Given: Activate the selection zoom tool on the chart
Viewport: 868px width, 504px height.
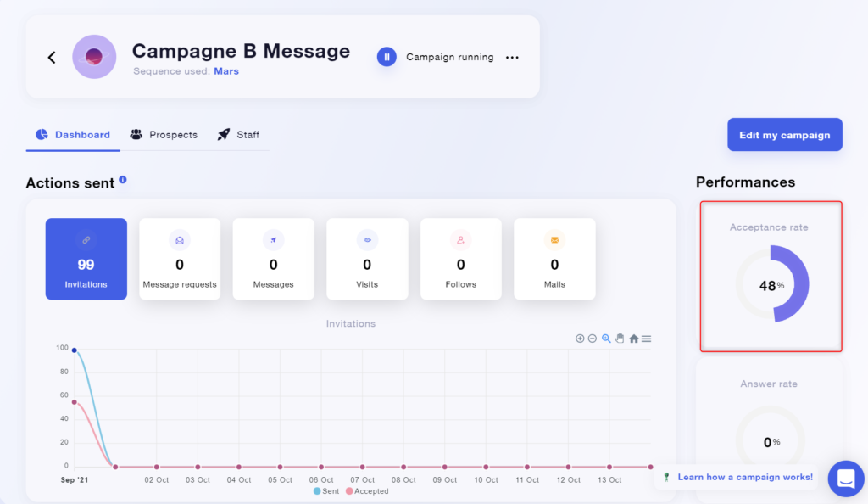Looking at the screenshot, I should [x=606, y=338].
